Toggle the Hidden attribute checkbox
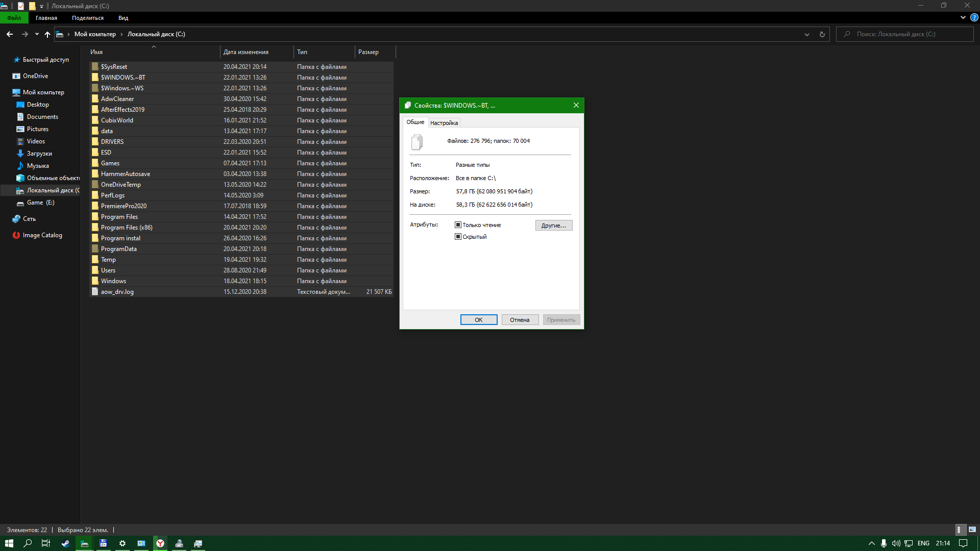This screenshot has width=980, height=551. [458, 237]
